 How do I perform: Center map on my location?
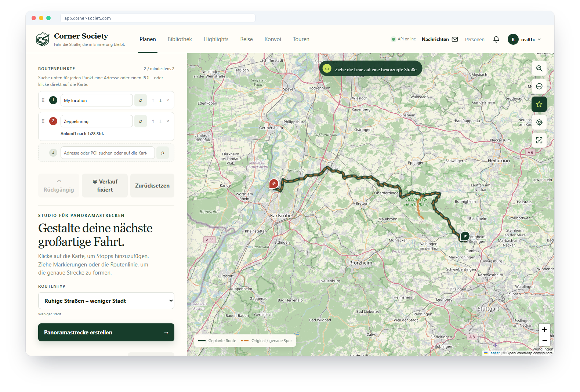pyautogui.click(x=539, y=122)
